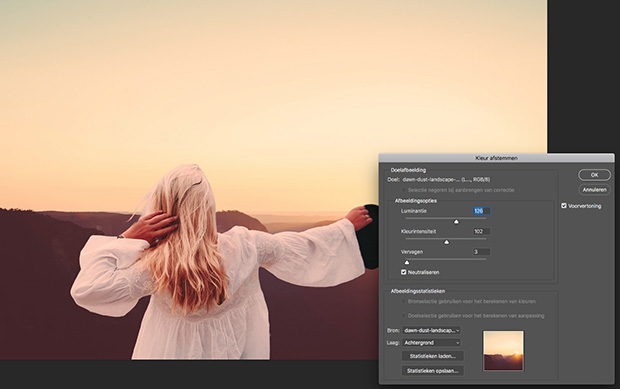
Task: Click the source image preview thumbnail
Action: coord(503,351)
